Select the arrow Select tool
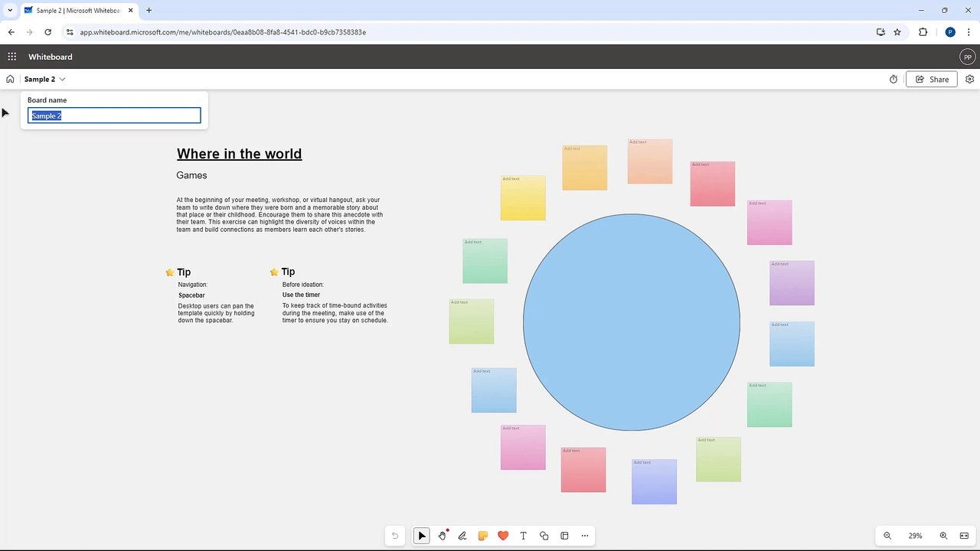 (x=422, y=536)
